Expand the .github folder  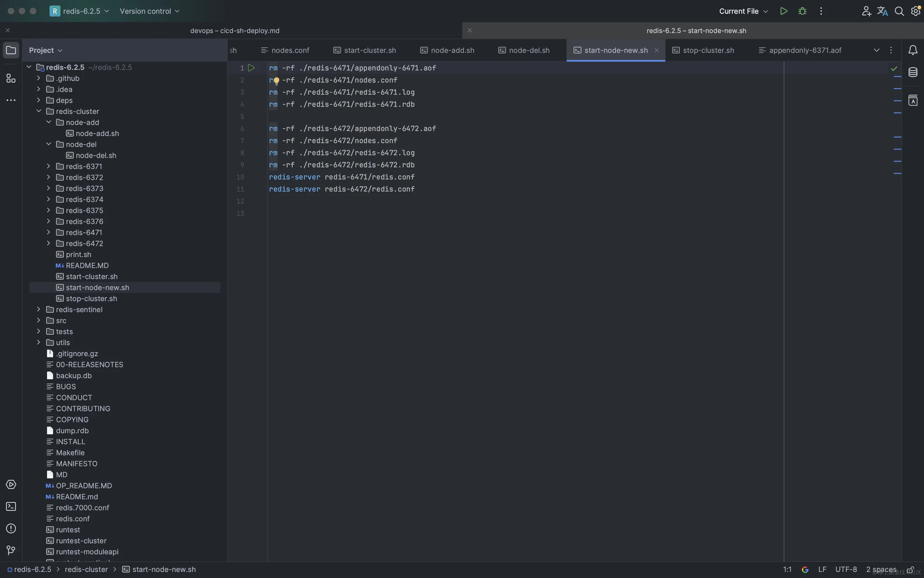(x=38, y=78)
